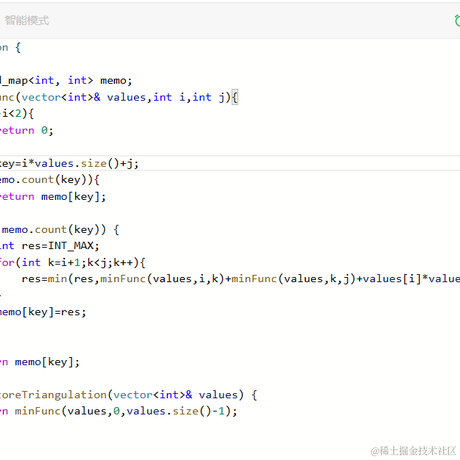Click the 'return 0;' code line
The width and height of the screenshot is (460, 460).
tap(26, 130)
